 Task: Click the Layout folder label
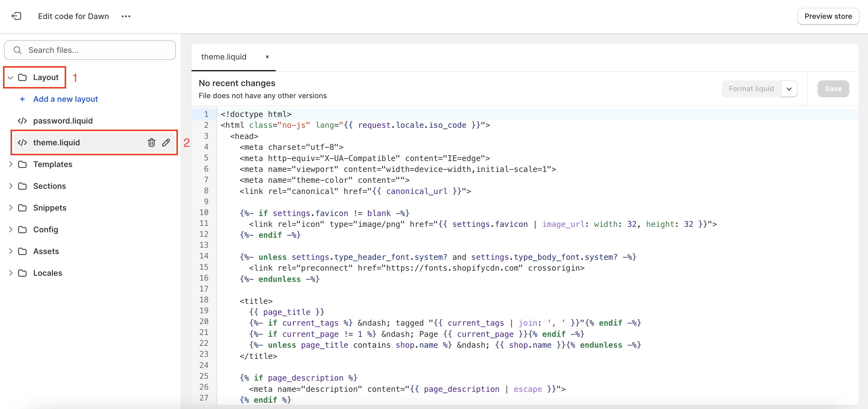(46, 78)
